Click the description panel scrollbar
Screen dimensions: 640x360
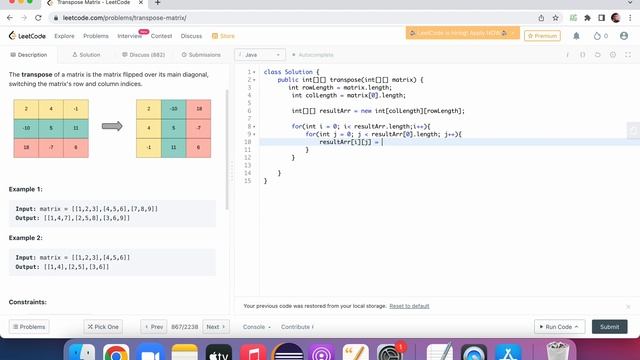pos(227,149)
